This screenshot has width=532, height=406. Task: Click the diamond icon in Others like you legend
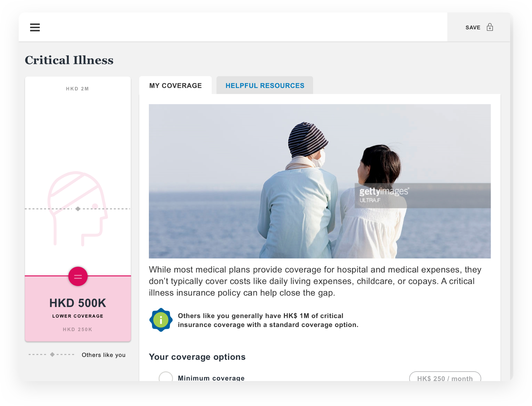[52, 354]
